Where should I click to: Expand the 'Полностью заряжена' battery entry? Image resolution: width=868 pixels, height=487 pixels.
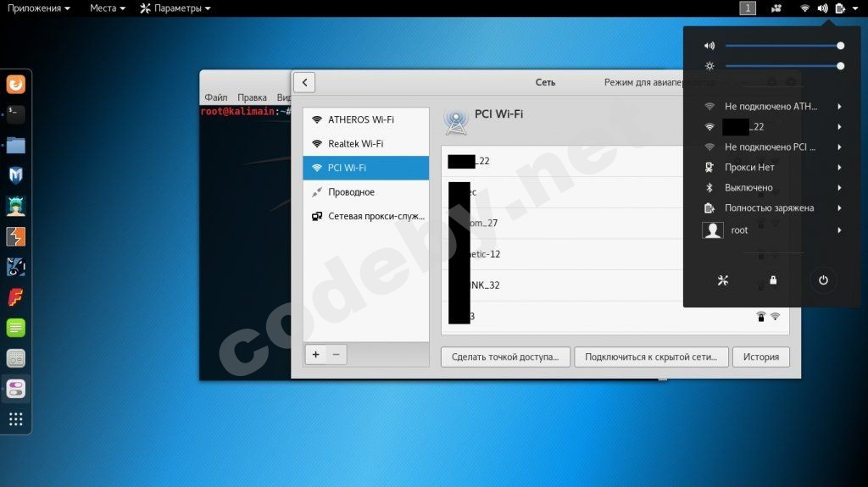(772, 208)
